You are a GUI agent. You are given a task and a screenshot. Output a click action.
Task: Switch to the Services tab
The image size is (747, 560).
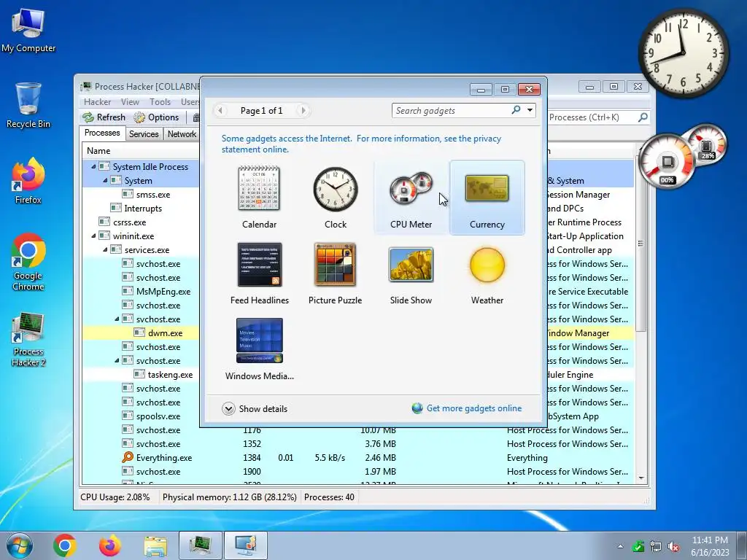[144, 134]
